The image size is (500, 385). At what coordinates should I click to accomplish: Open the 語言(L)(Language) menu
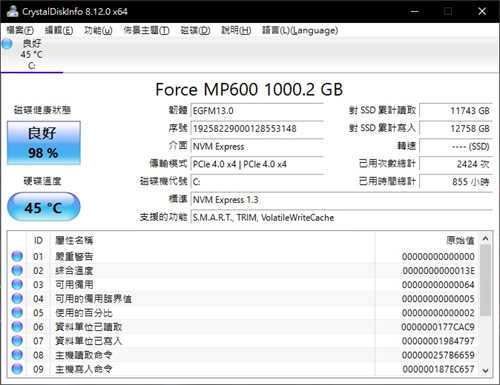(x=300, y=30)
